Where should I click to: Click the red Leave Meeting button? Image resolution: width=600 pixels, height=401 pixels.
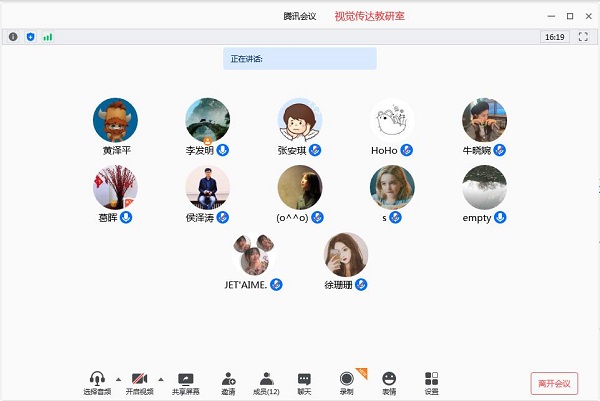click(554, 384)
